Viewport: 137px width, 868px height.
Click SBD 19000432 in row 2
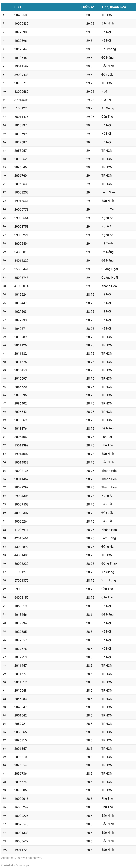[21, 24]
